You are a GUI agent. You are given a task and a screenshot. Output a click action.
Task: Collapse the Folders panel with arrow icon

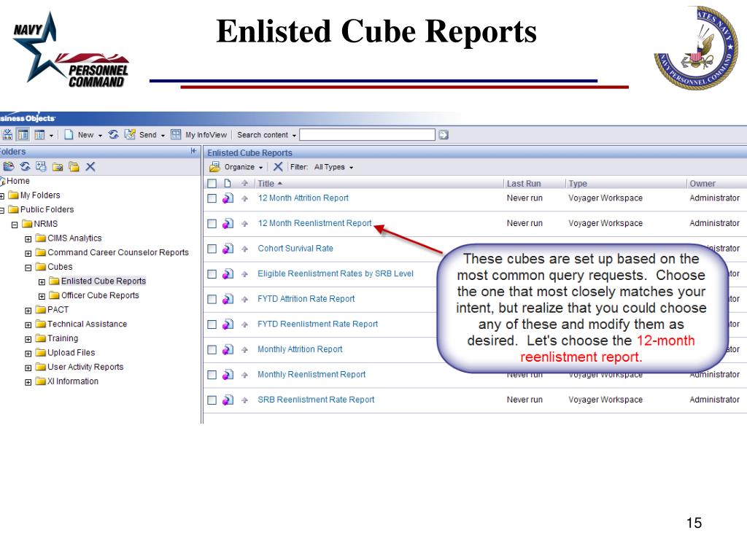[193, 151]
